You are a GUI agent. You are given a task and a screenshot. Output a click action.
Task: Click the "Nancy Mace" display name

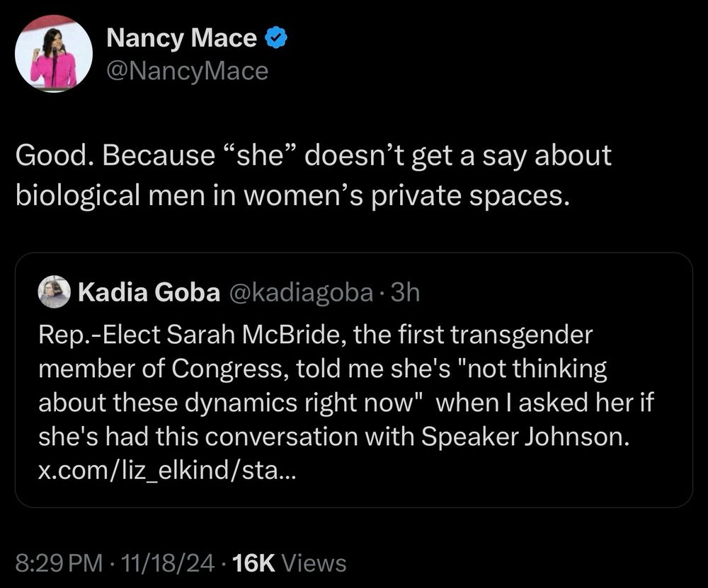pos(181,39)
